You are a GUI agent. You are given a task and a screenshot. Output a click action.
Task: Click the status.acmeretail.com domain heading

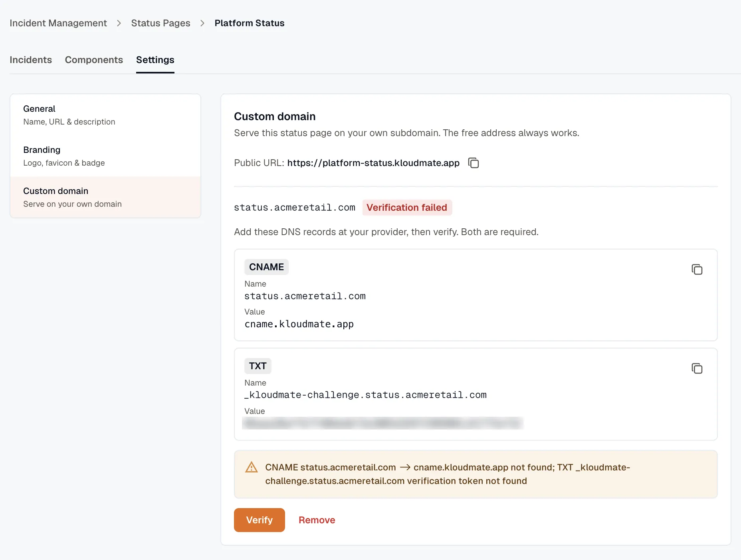click(x=295, y=208)
